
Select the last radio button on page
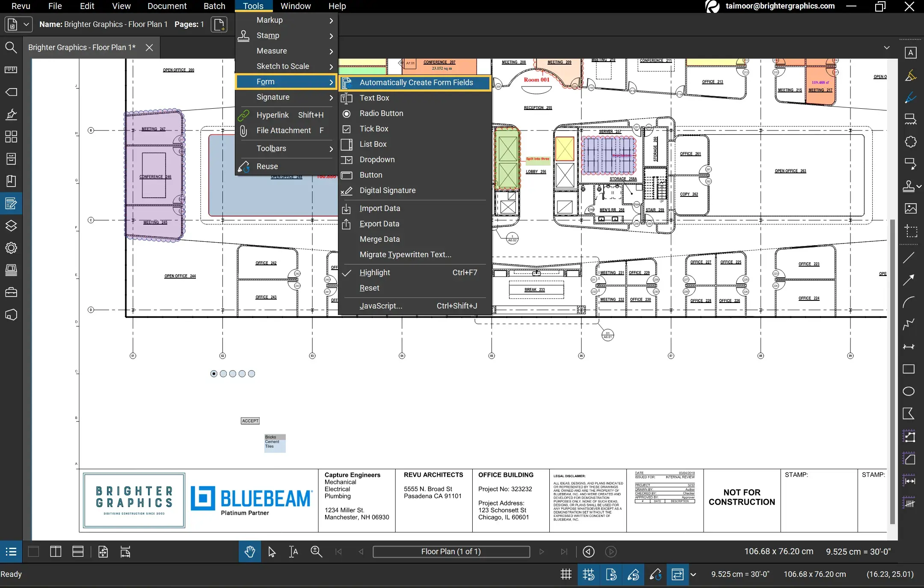252,374
